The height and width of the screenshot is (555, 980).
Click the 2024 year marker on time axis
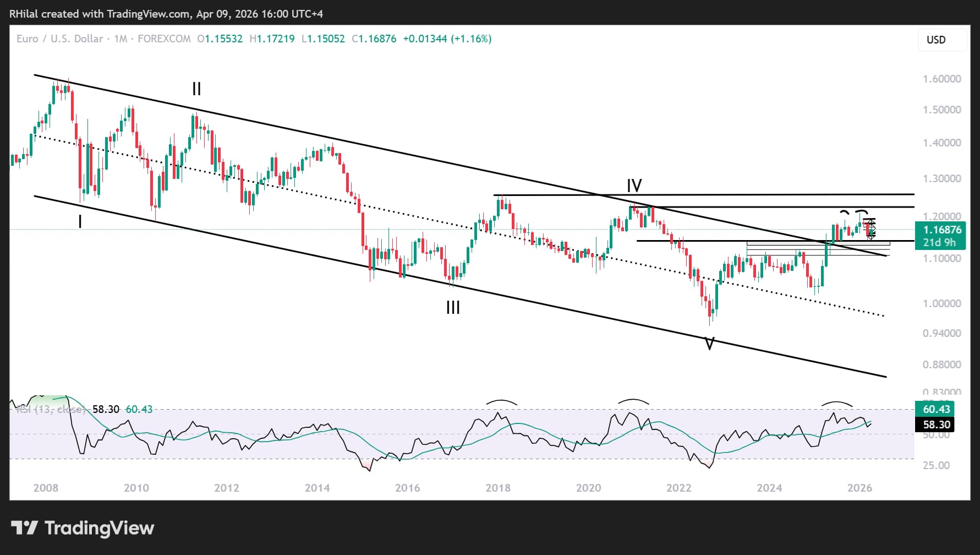point(769,488)
